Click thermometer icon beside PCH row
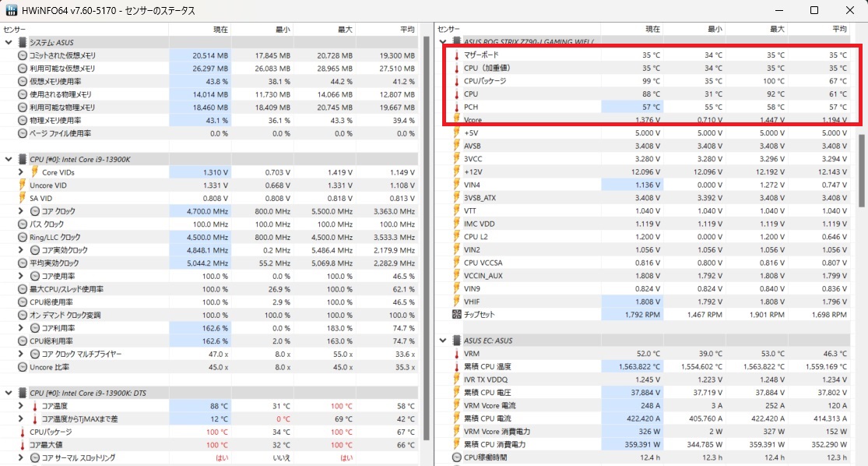 pos(457,107)
